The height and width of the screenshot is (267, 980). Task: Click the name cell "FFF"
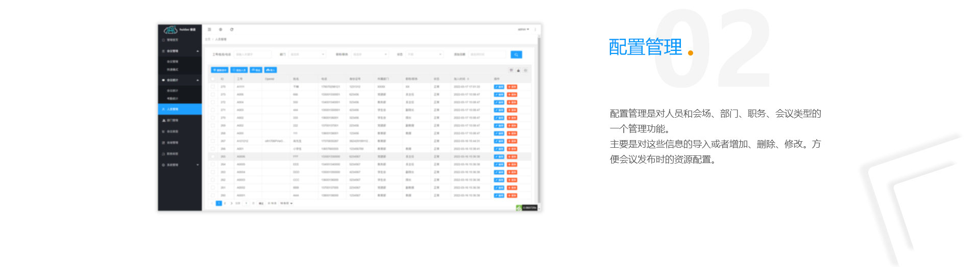[x=296, y=157]
